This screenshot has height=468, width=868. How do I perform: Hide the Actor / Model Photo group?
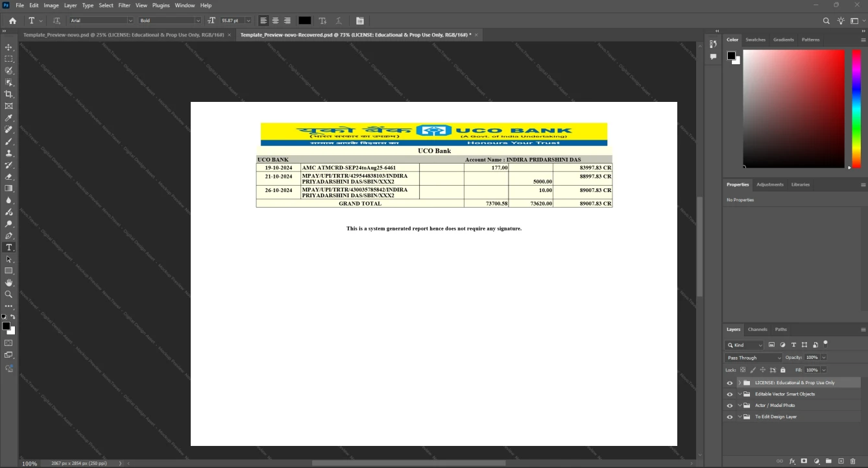click(x=730, y=406)
